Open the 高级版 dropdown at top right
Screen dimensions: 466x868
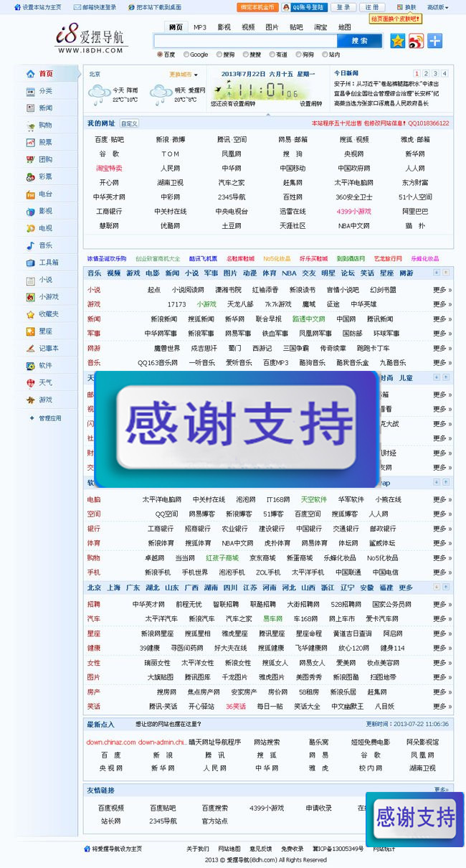point(438,7)
